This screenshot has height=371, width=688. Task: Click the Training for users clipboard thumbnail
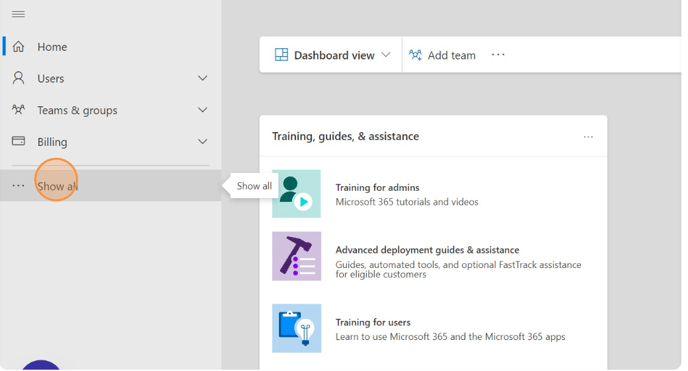(296, 328)
